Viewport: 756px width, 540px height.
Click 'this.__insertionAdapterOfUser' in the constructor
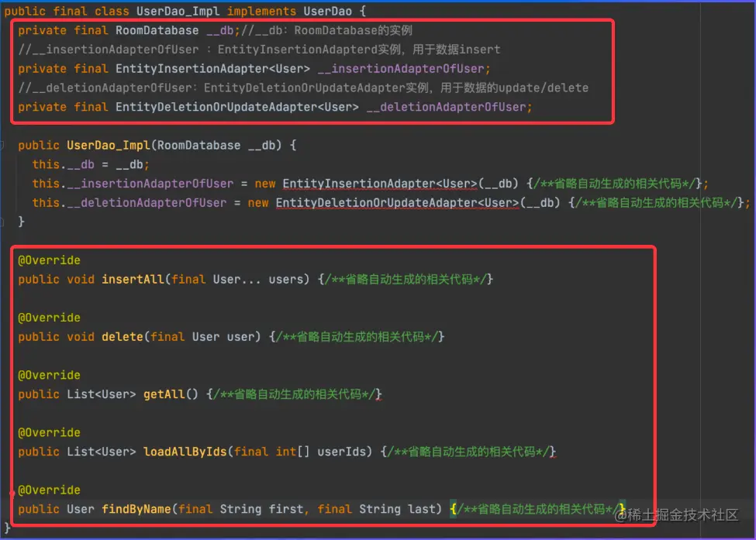point(133,184)
